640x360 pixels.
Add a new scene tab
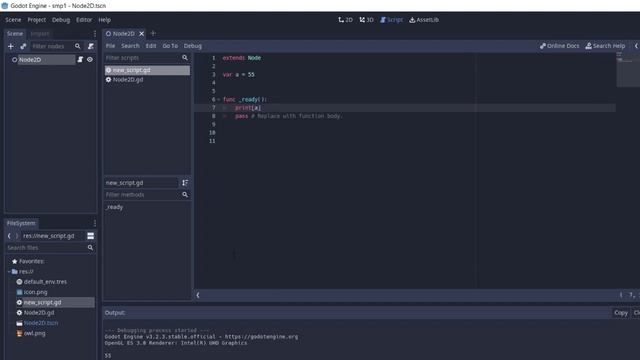coord(153,33)
